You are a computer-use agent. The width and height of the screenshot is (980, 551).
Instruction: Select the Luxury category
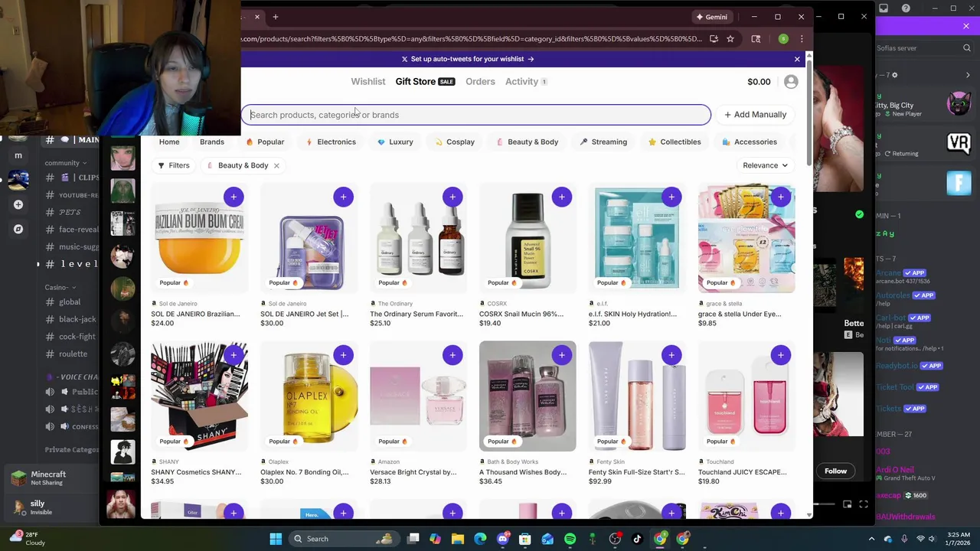pyautogui.click(x=395, y=142)
